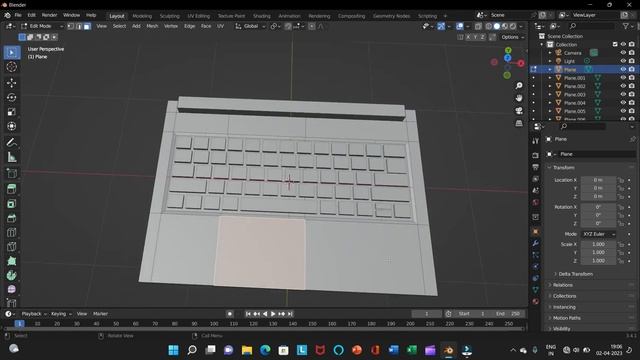Open the Object Data properties tab

(536, 290)
